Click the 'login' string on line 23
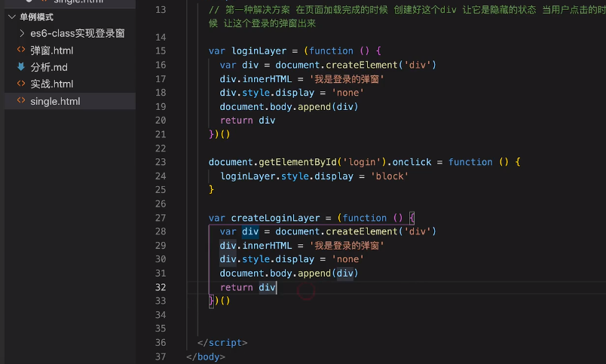This screenshot has height=364, width=606. pyautogui.click(x=362, y=162)
